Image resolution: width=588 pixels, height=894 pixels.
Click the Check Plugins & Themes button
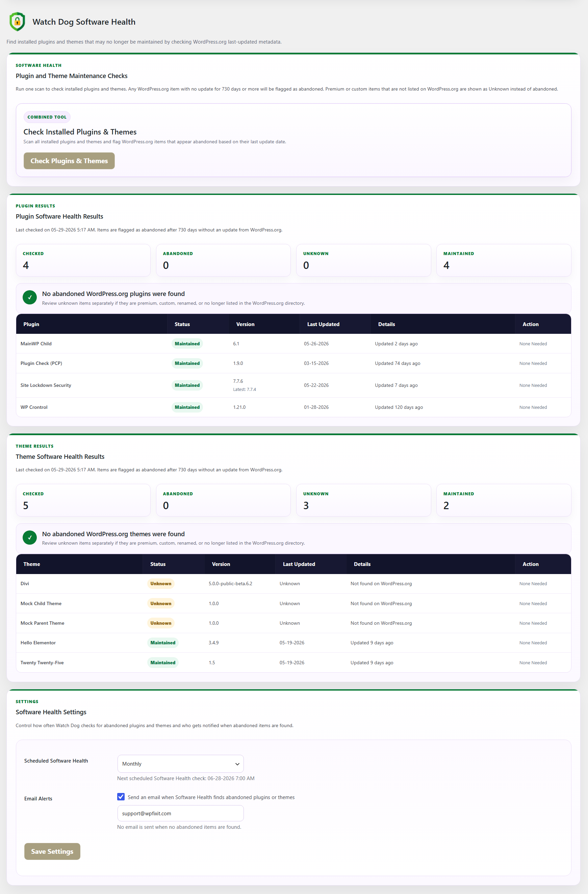(69, 161)
